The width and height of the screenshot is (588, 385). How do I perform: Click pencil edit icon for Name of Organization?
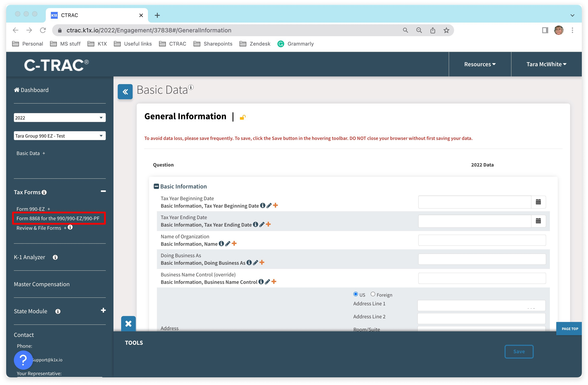coord(228,244)
